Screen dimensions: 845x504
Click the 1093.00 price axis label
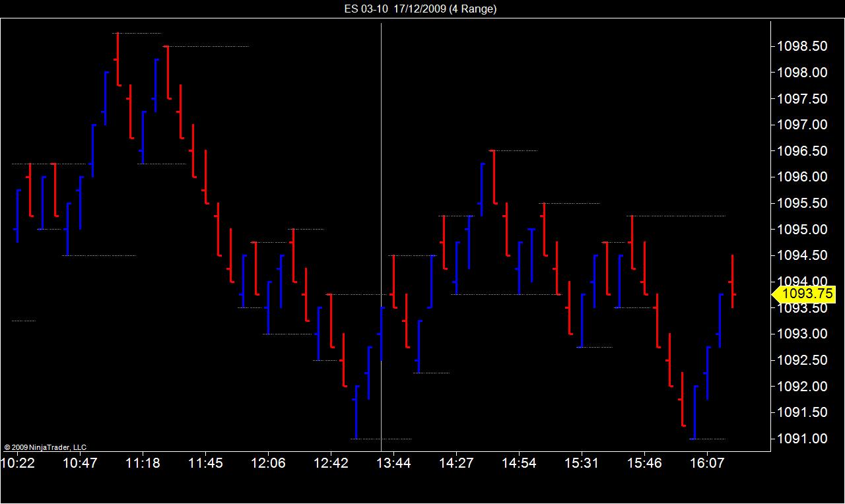[x=801, y=334]
